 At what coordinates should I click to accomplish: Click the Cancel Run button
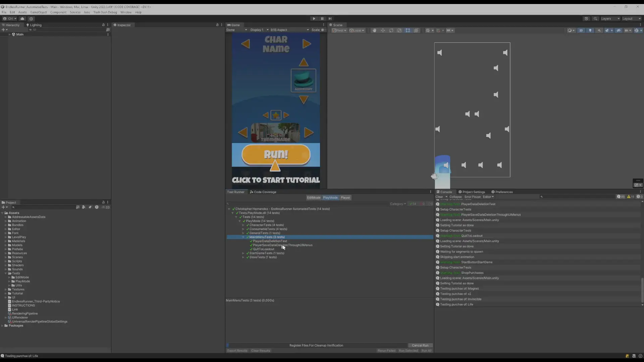click(420, 346)
